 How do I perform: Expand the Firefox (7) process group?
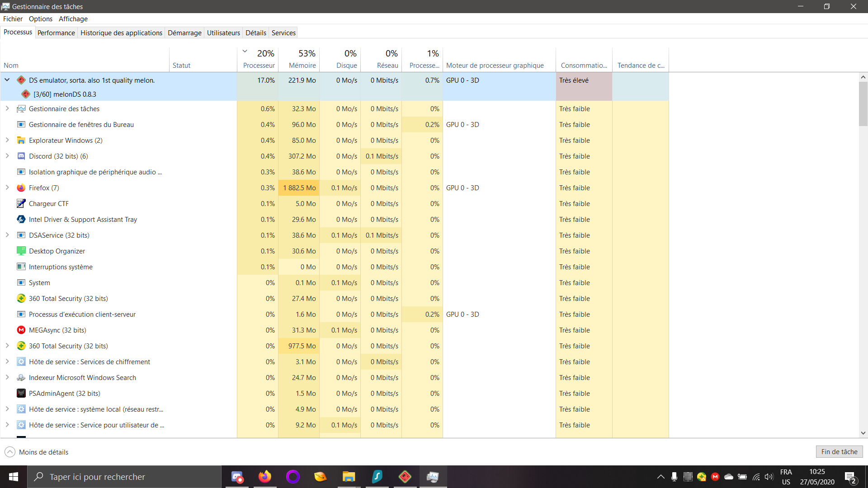click(x=7, y=188)
